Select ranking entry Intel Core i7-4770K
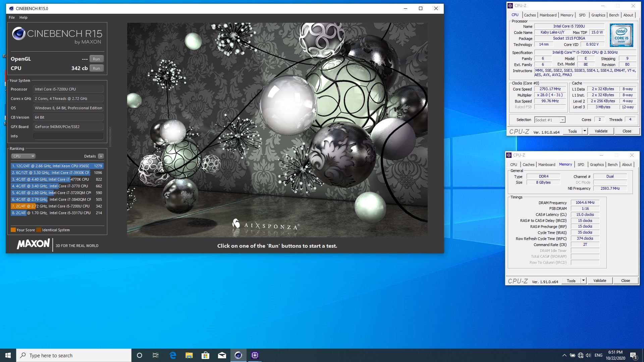 [x=57, y=179]
